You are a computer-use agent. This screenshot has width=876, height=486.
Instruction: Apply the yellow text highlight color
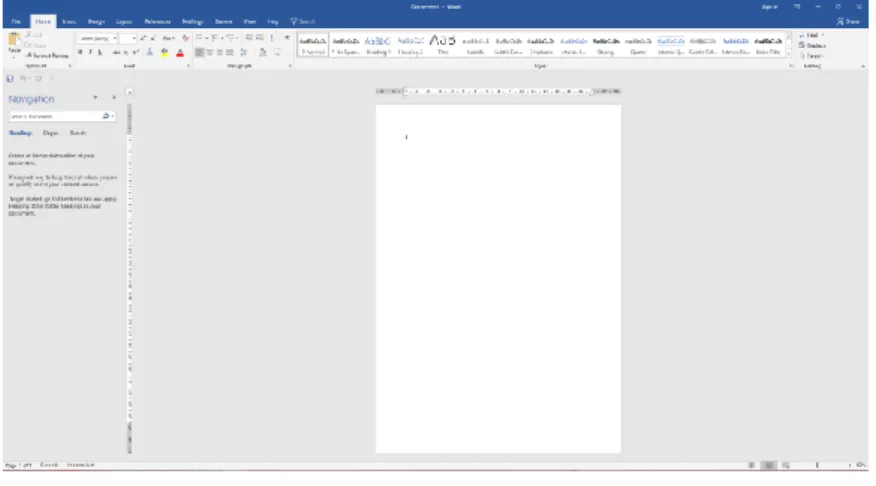[x=164, y=52]
